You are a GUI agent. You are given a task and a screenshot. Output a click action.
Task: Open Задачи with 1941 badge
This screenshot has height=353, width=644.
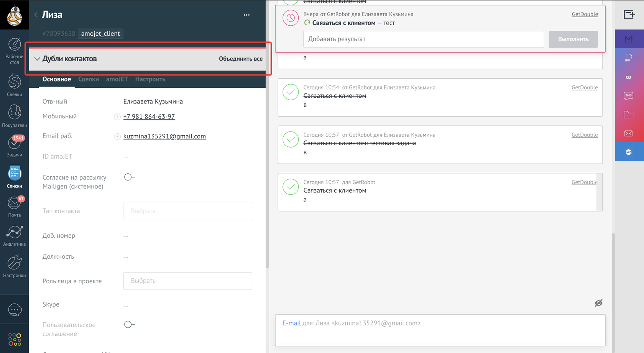(x=15, y=146)
